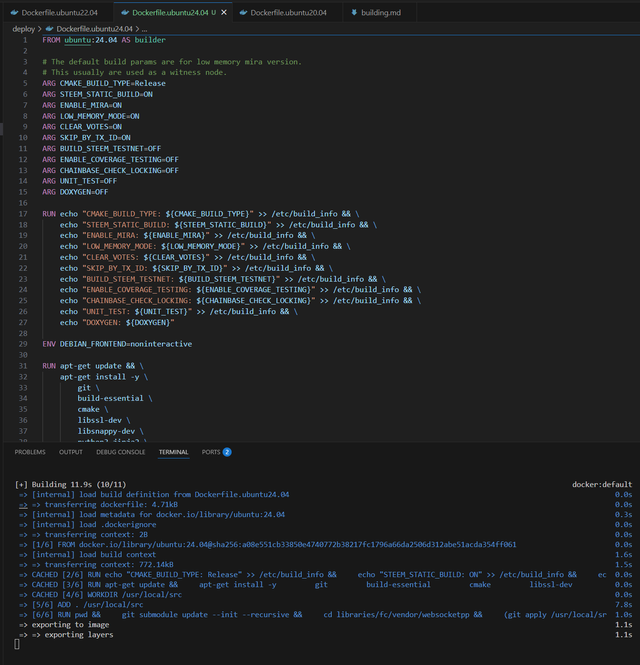The image size is (640, 665).
Task: Click 'ENV DEBIAN_FRONTEND=noninteractive' line
Action: 117,344
